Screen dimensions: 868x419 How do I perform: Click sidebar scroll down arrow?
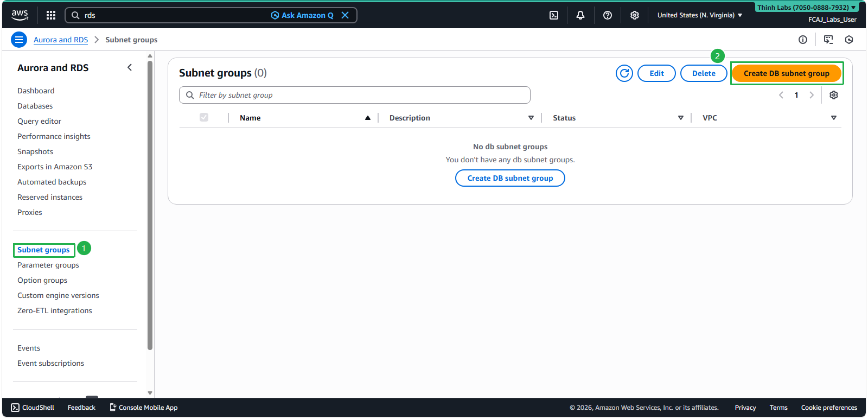[x=150, y=393]
